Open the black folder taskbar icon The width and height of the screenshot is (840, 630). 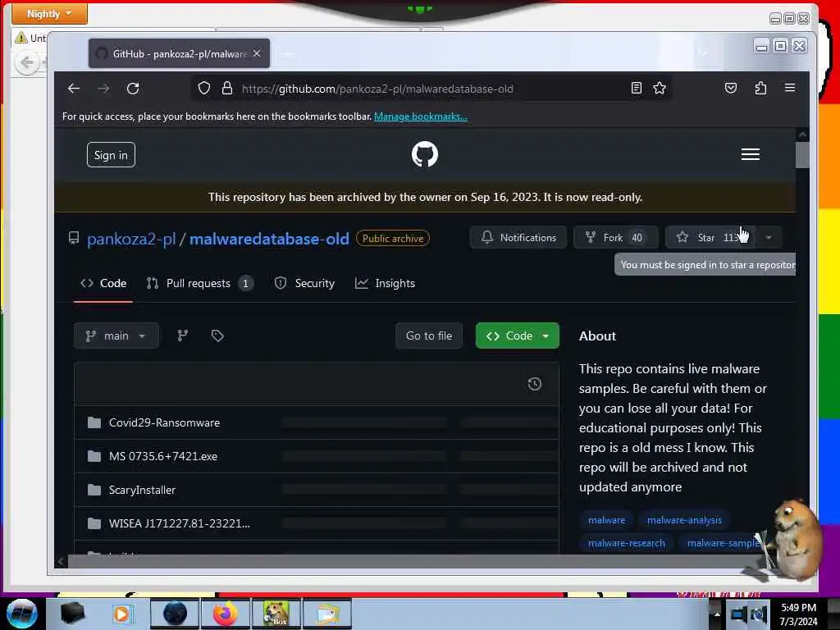point(72,614)
